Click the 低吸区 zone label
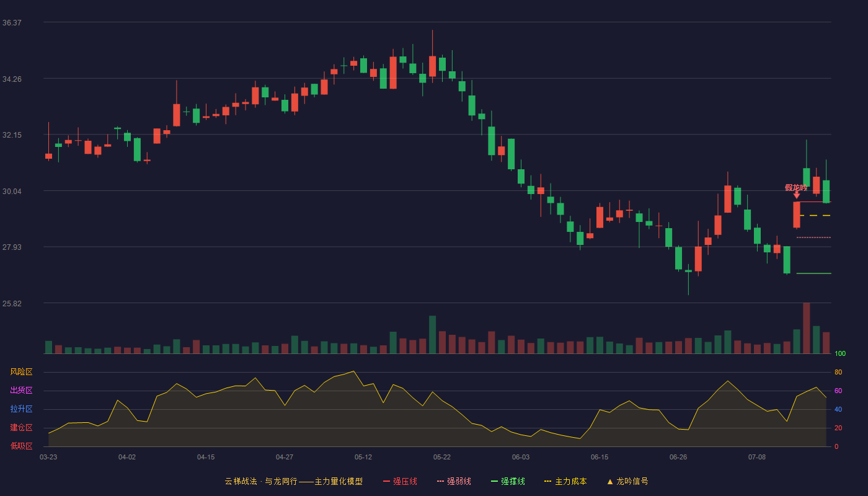Image resolution: width=868 pixels, height=496 pixels. pyautogui.click(x=21, y=446)
